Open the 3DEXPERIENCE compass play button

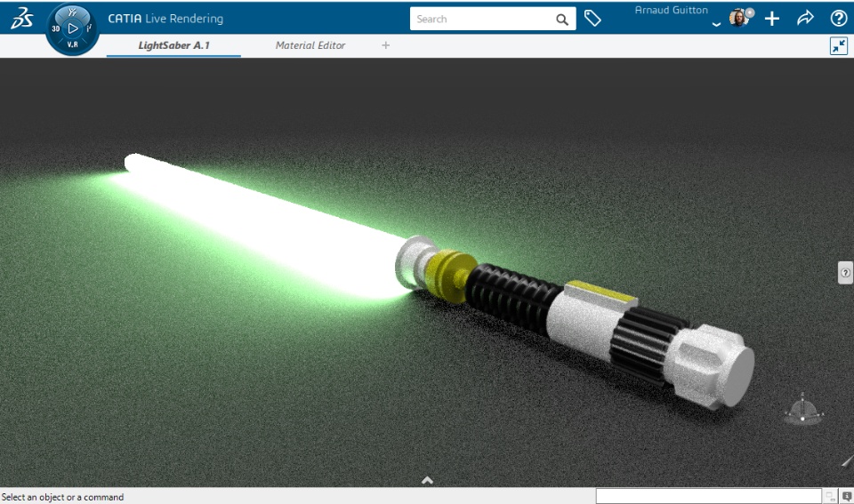[x=73, y=28]
